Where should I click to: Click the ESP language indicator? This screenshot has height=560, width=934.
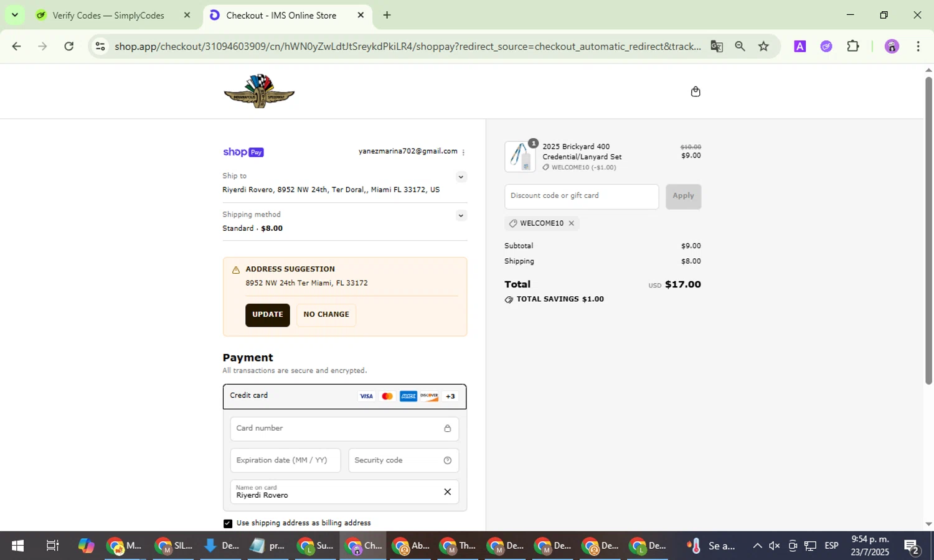click(831, 546)
